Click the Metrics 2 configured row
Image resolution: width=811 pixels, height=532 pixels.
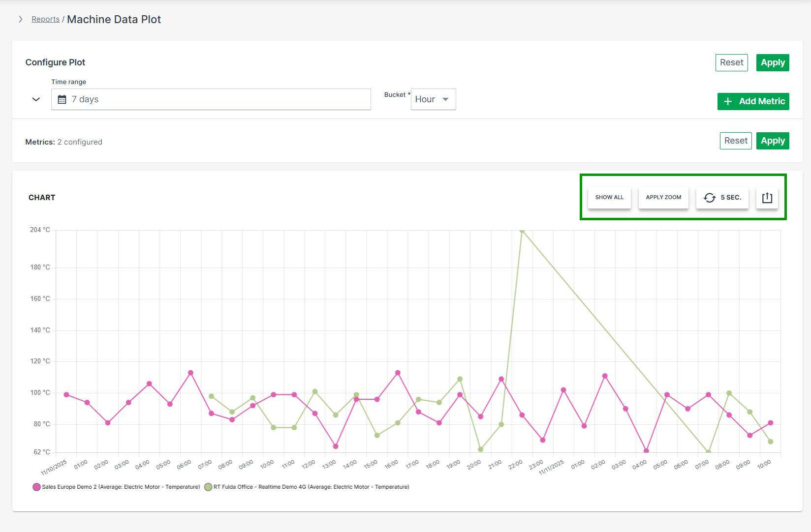64,142
